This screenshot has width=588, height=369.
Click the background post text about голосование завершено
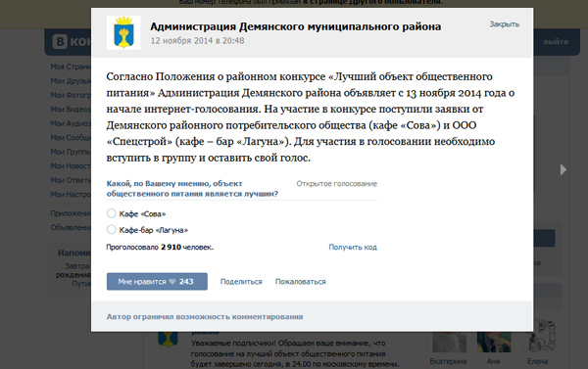tap(295, 353)
